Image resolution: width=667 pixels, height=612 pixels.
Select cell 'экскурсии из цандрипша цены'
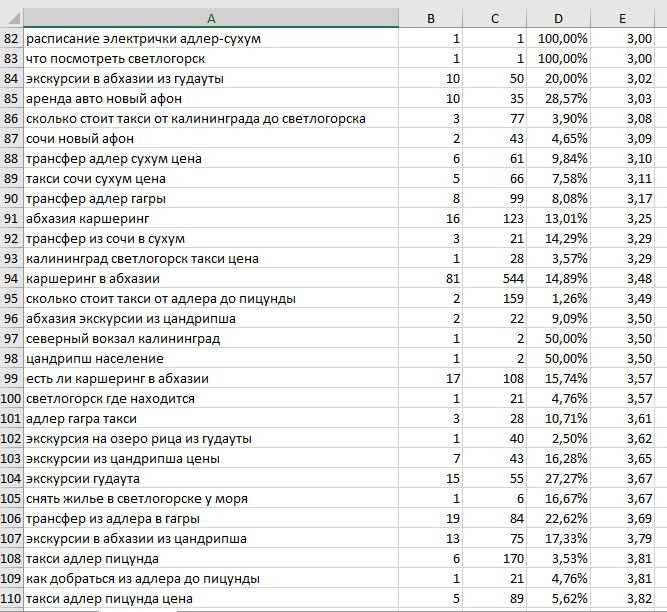coord(211,458)
